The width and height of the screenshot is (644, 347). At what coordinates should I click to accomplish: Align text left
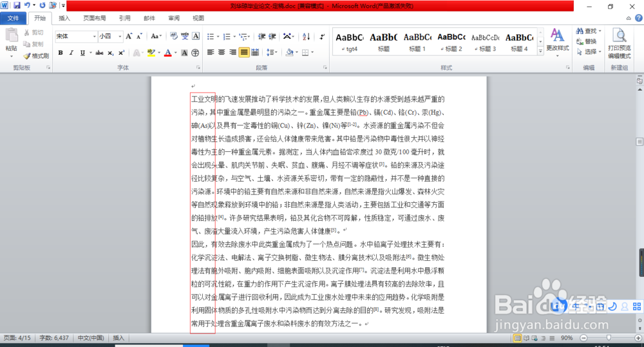point(211,52)
